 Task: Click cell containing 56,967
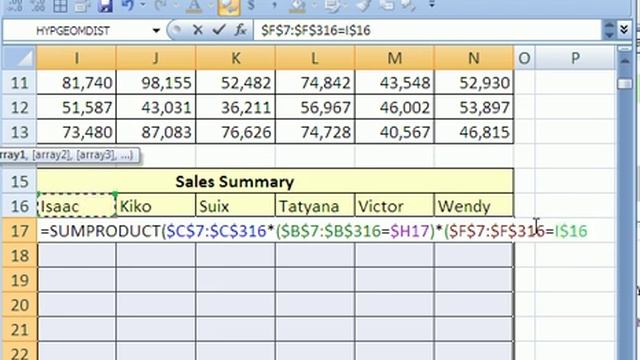point(315,107)
